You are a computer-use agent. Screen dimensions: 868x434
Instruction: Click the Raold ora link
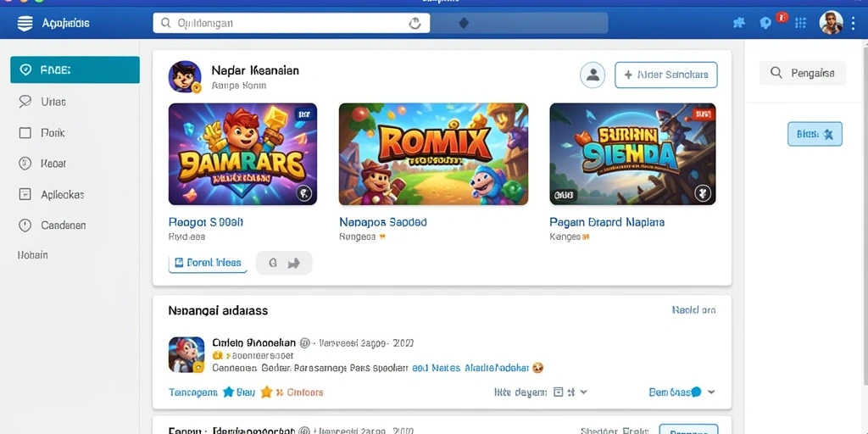(693, 310)
